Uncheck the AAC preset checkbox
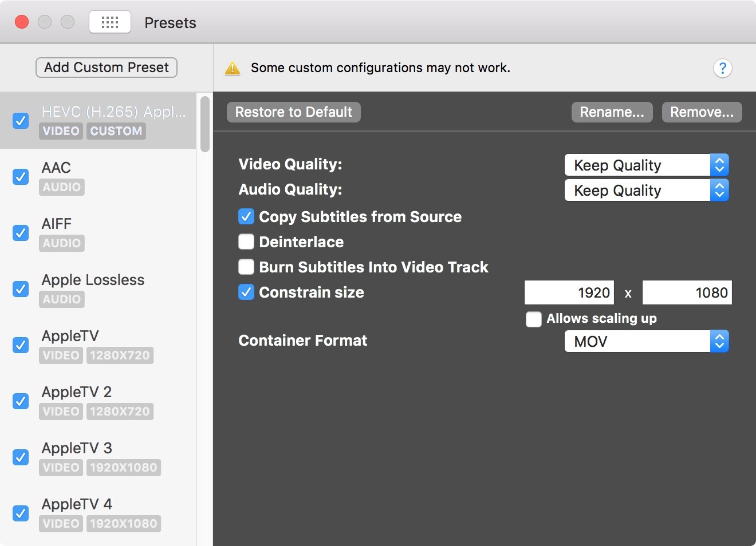The width and height of the screenshot is (756, 546). (x=21, y=177)
